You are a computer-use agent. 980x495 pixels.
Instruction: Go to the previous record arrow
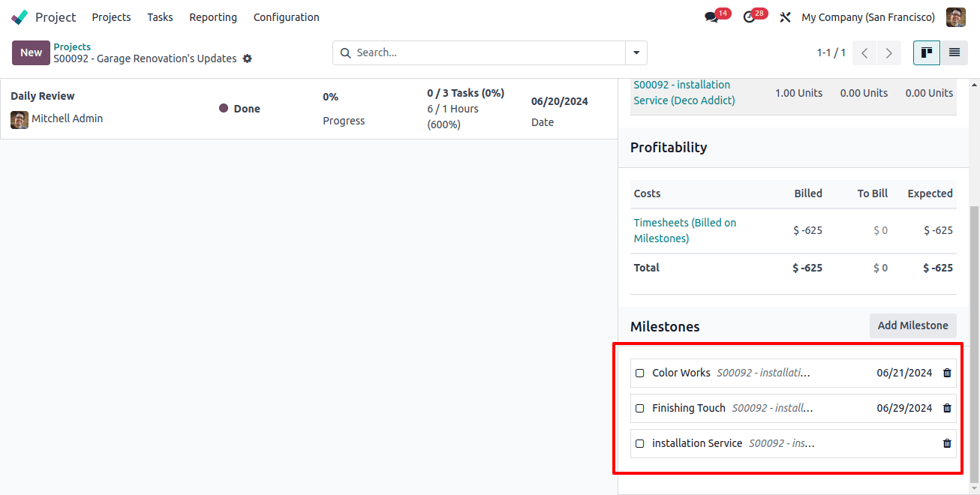(x=864, y=53)
